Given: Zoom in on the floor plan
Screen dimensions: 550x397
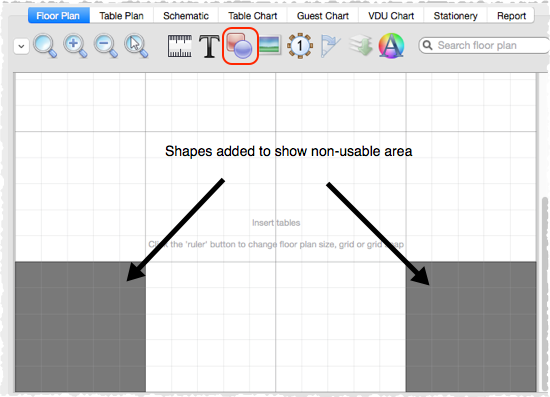Looking at the screenshot, I should point(75,46).
